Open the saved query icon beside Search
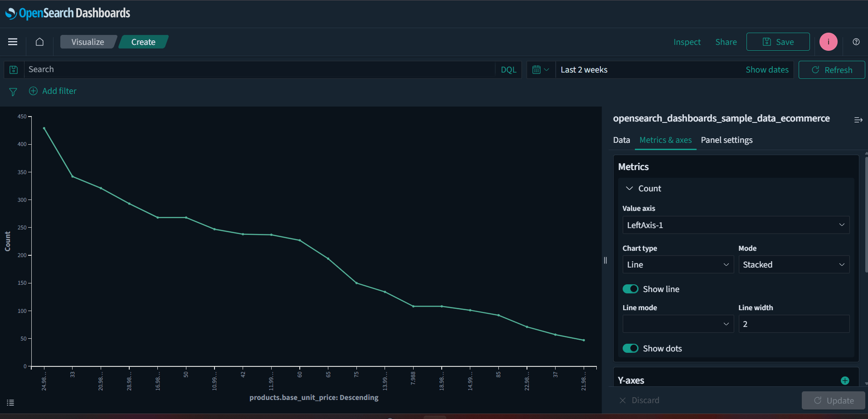 tap(14, 69)
